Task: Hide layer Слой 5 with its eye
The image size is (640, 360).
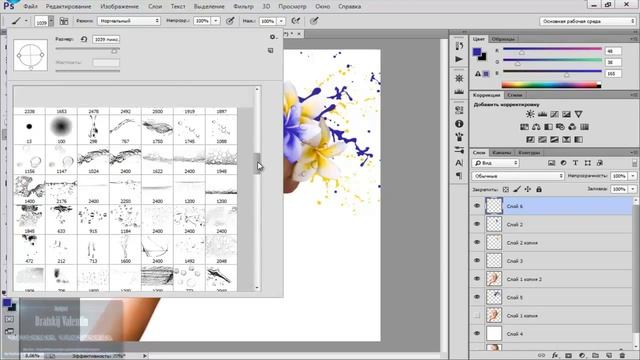Action: coord(477,297)
